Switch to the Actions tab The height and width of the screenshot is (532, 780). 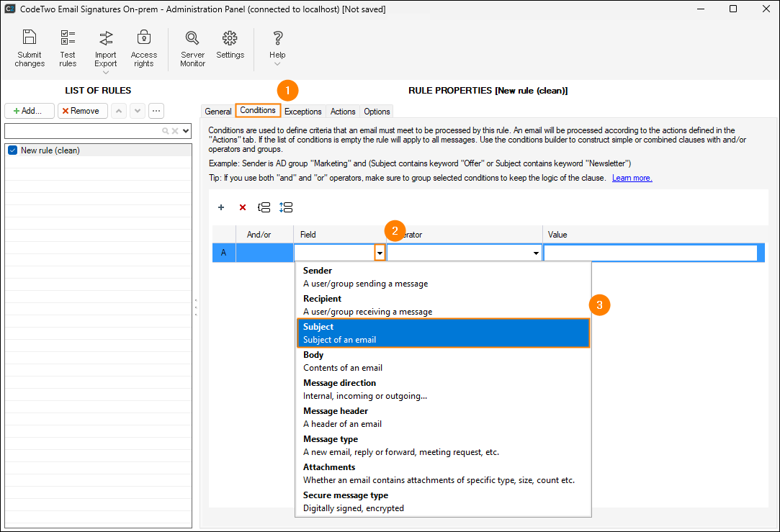pyautogui.click(x=343, y=112)
